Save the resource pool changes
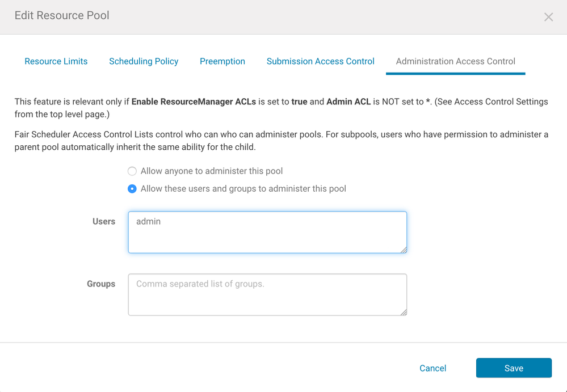 pos(514,368)
